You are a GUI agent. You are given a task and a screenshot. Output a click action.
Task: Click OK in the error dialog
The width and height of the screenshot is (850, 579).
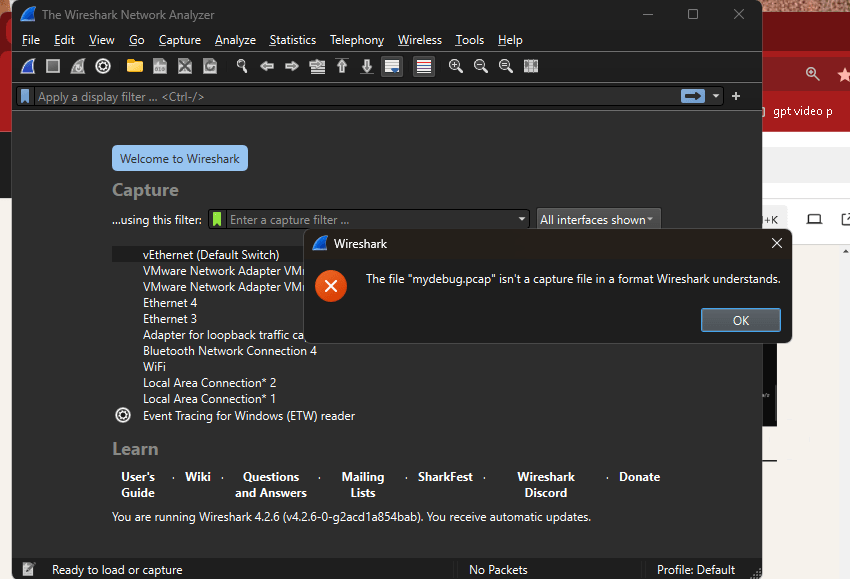pyautogui.click(x=740, y=320)
